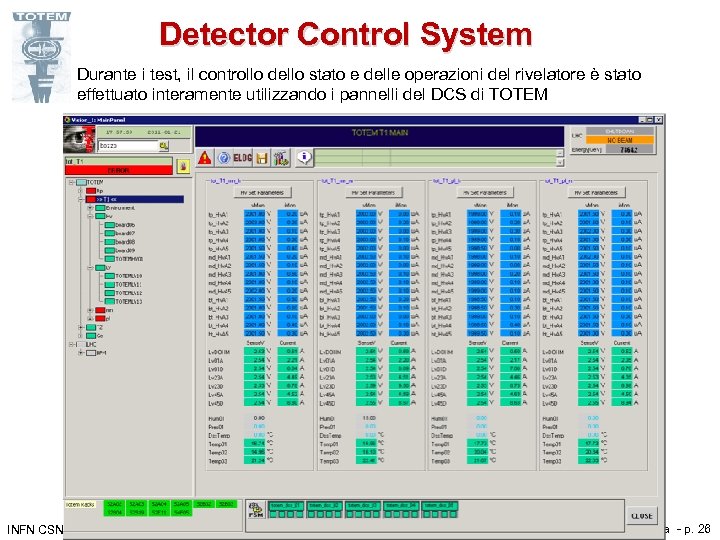Screen dimensions: 720x540
Task: Click HV Set Parameters in tot_T1_mn_f panel
Action: click(x=262, y=192)
